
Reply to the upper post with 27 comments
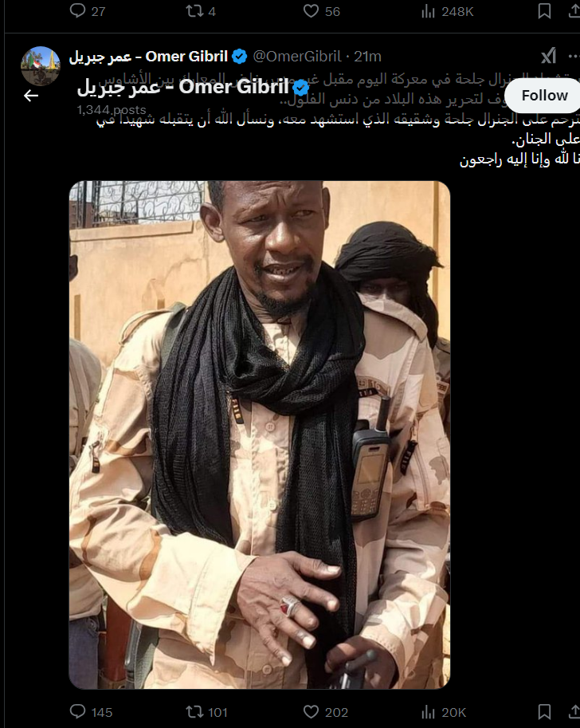point(87,11)
